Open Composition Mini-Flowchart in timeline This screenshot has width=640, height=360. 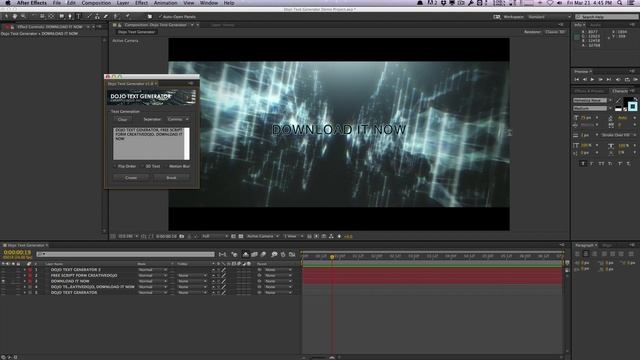[222, 254]
